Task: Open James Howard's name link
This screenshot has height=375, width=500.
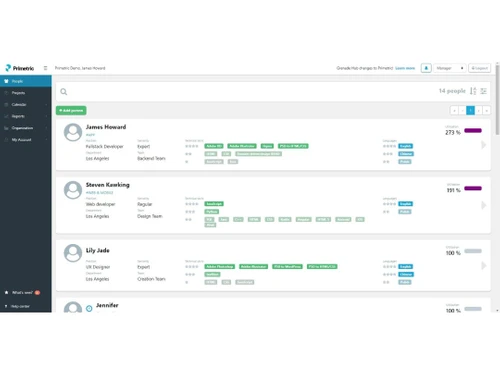Action: [106, 127]
